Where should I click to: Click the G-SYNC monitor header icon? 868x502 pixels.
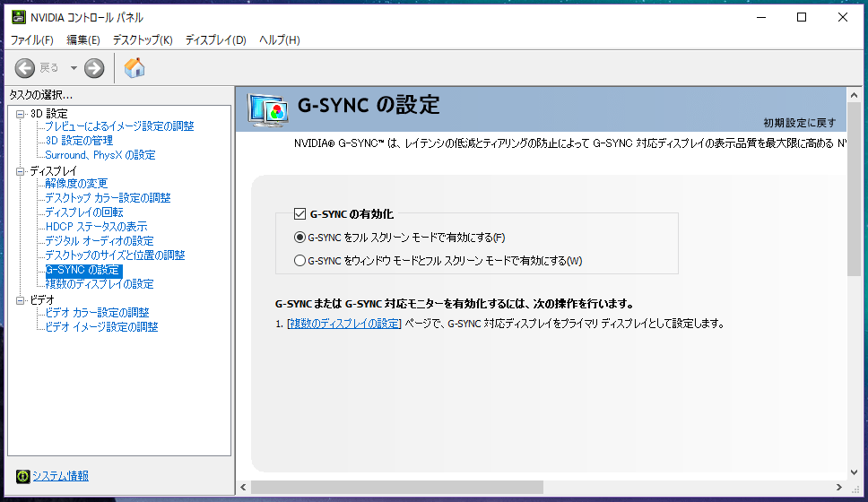point(268,110)
